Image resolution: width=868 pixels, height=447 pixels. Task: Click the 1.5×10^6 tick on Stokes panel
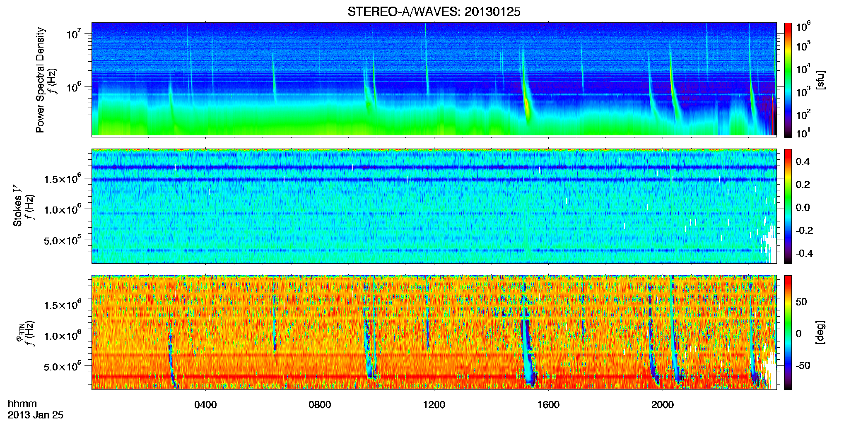pyautogui.click(x=62, y=178)
